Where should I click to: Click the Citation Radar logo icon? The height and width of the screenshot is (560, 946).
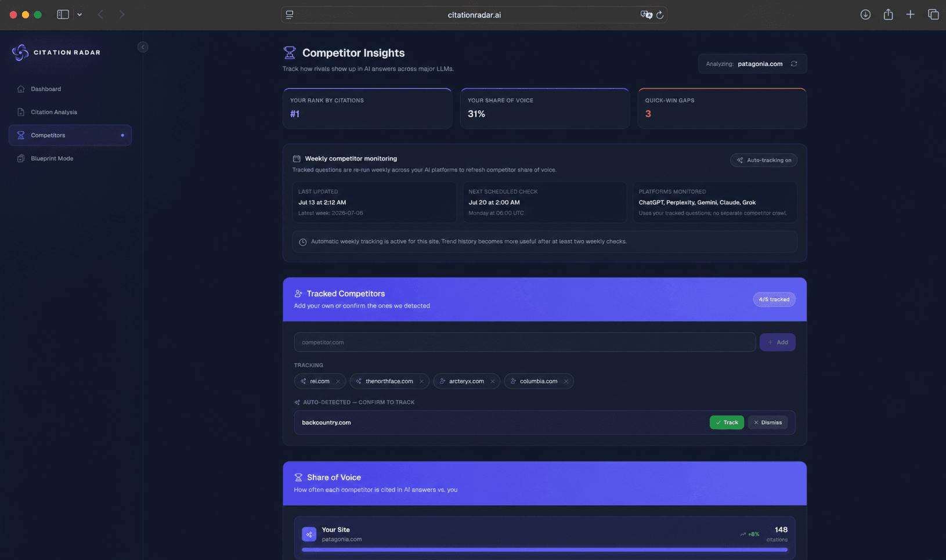[20, 52]
